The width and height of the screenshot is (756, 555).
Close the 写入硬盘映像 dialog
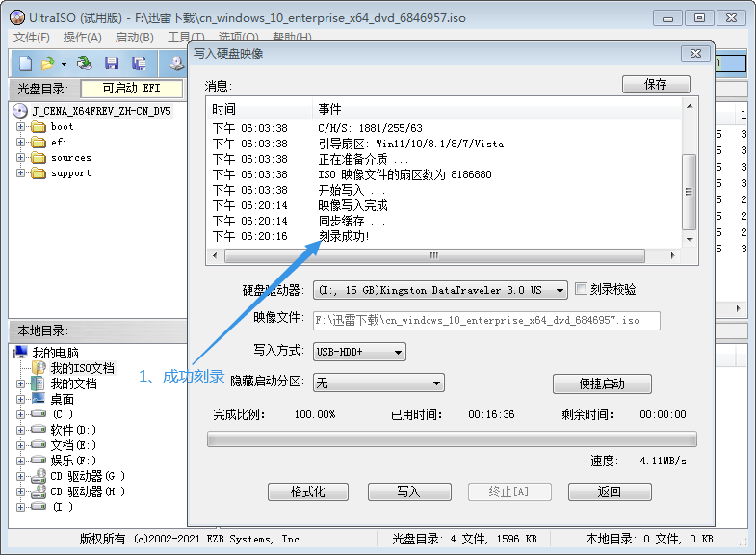click(695, 54)
